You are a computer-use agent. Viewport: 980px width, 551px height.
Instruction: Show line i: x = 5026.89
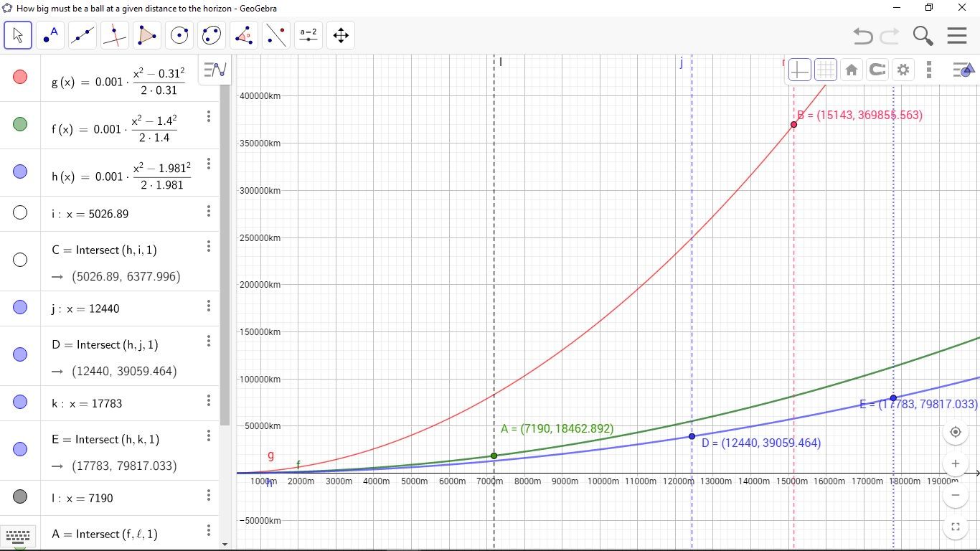[20, 212]
